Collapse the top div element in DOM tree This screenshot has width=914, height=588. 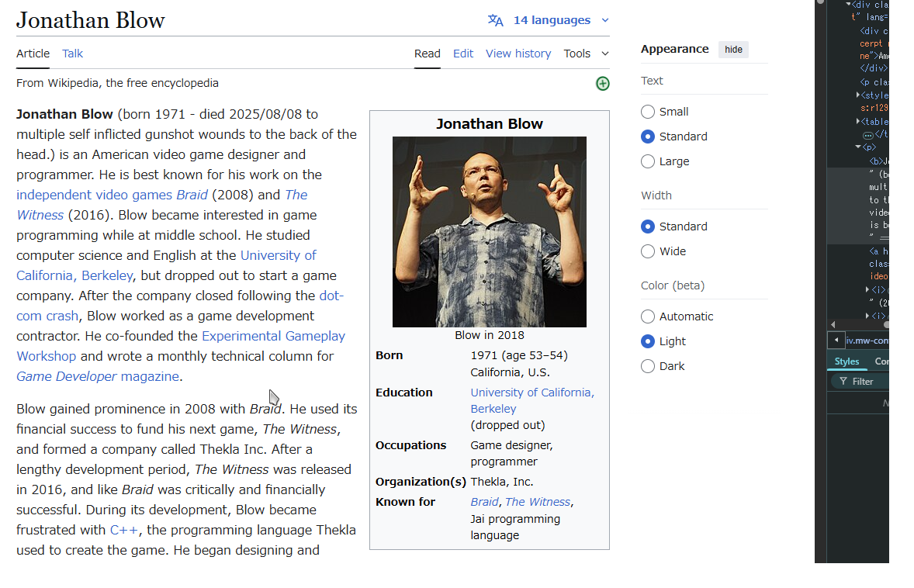point(848,4)
